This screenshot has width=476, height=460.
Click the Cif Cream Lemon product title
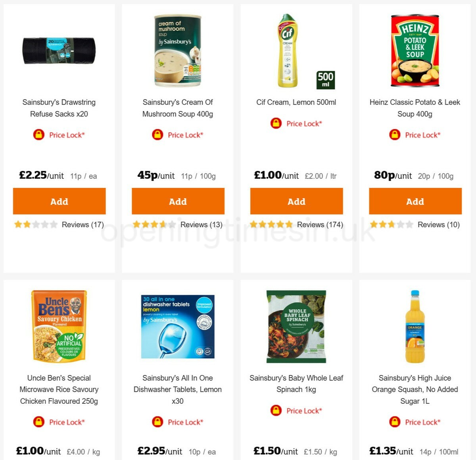pyautogui.click(x=296, y=102)
